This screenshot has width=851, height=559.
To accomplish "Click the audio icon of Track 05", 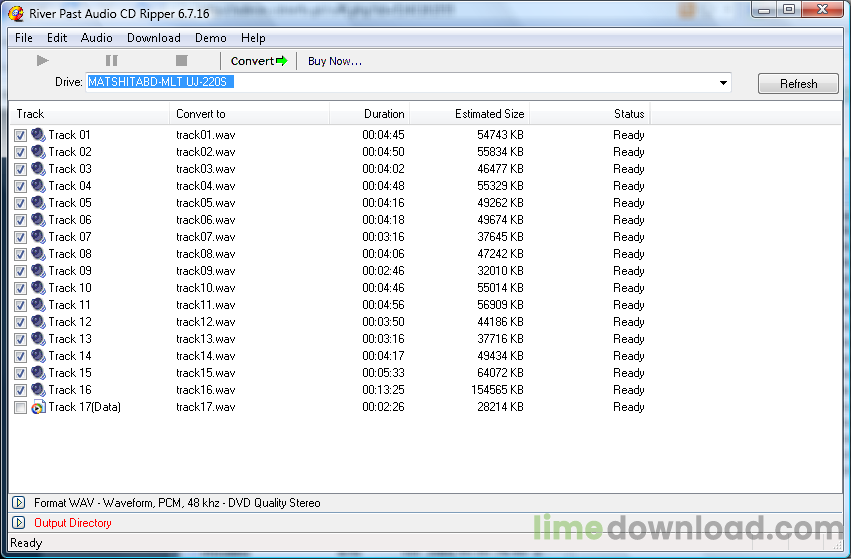I will pos(38,202).
